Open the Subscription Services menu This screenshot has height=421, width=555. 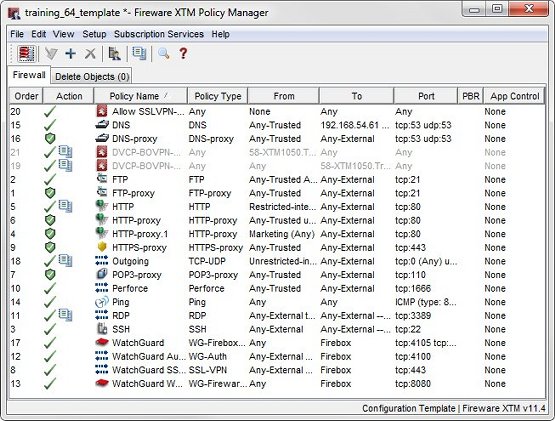(159, 34)
